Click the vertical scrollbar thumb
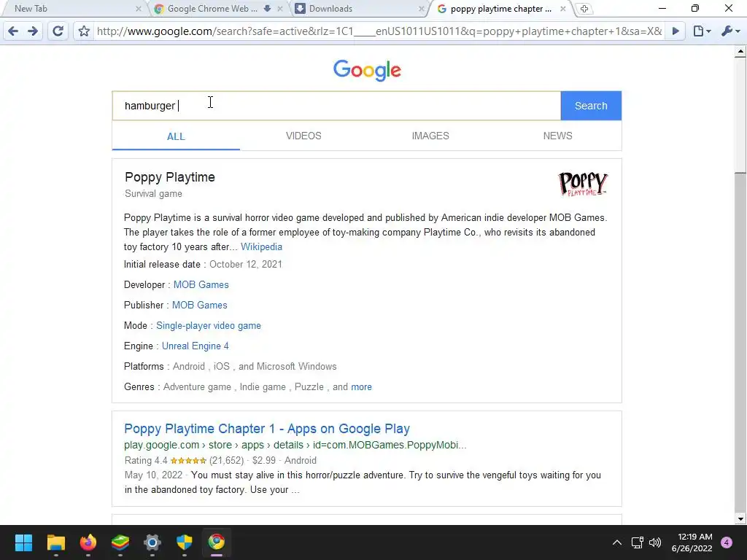Image resolution: width=747 pixels, height=560 pixels. click(740, 114)
